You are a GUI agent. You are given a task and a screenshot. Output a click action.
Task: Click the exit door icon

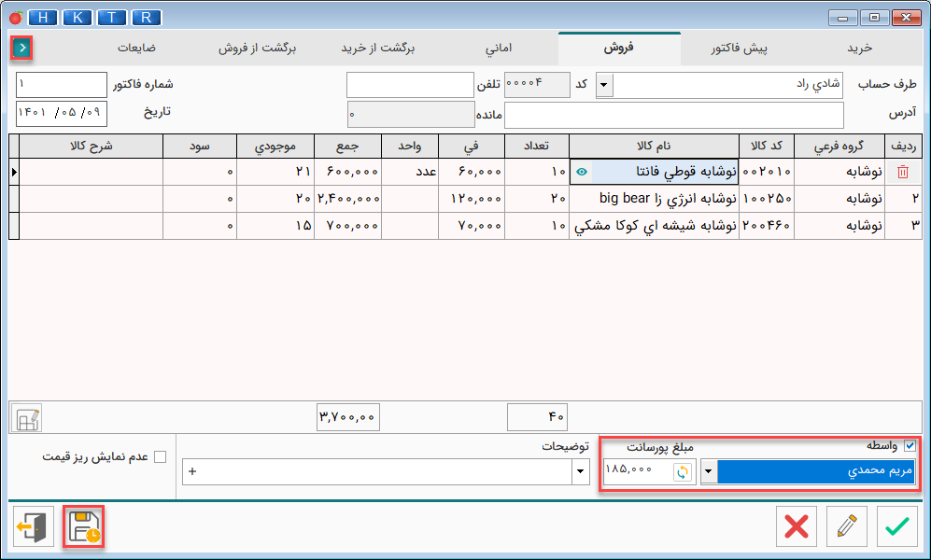point(34,527)
